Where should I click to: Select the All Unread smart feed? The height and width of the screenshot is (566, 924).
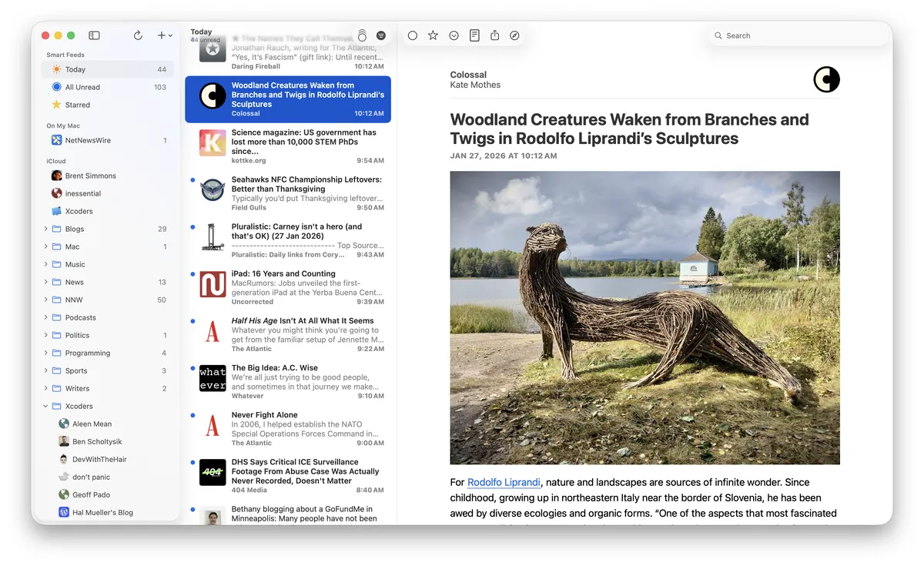pos(108,87)
